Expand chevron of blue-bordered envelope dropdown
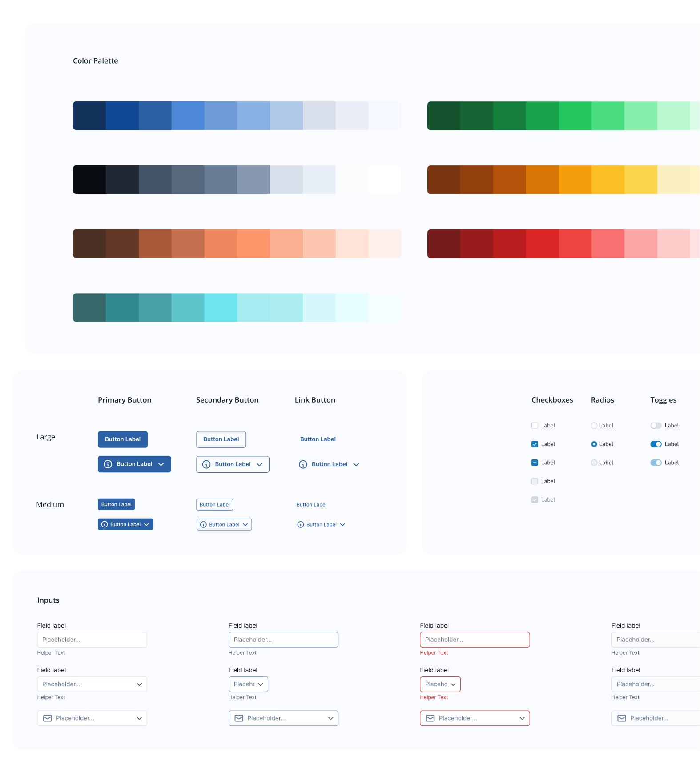Viewport: 700px width, 777px height. click(x=331, y=718)
